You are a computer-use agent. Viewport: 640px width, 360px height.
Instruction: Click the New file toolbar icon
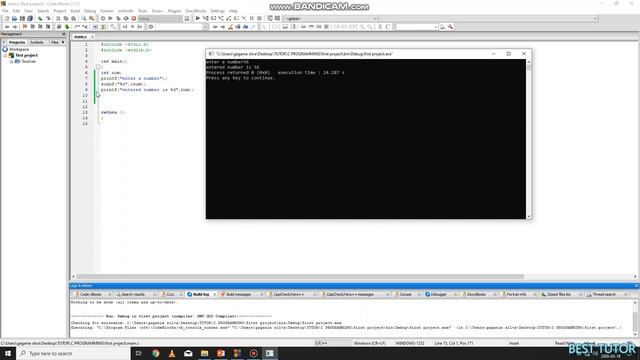(x=7, y=18)
